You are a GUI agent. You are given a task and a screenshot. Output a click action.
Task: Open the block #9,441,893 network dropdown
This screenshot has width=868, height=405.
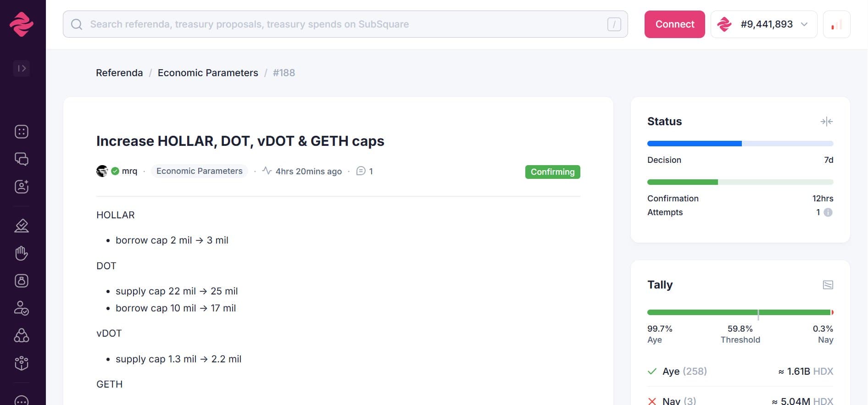[763, 24]
